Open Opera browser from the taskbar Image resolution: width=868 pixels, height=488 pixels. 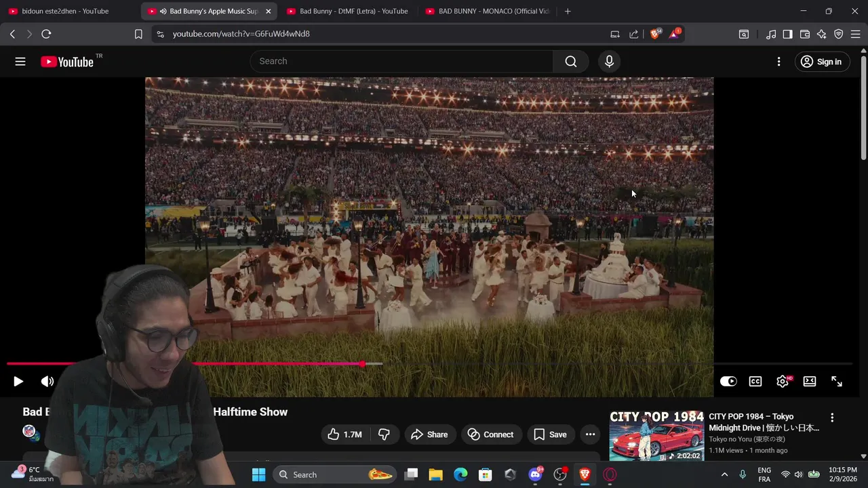610,474
